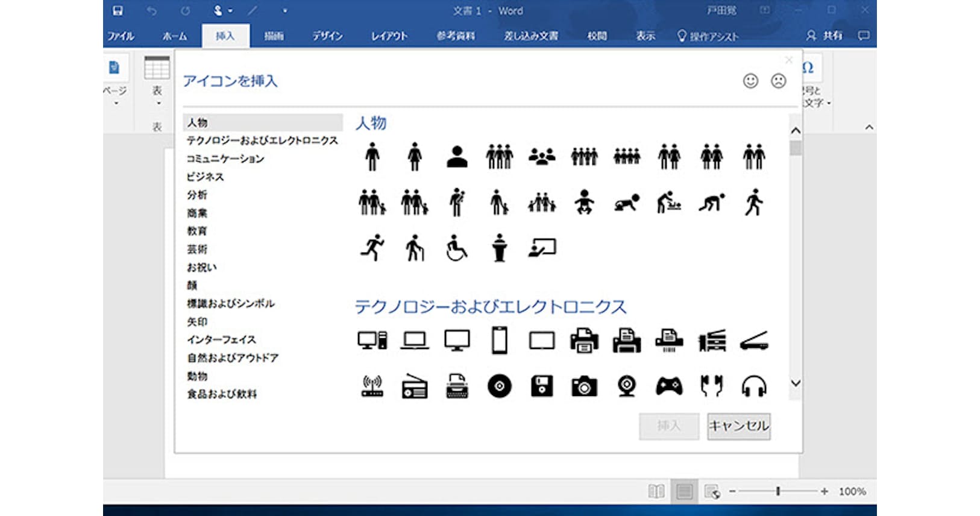Select the desktop computer with tower icon
This screenshot has height=516, width=980.
(372, 341)
